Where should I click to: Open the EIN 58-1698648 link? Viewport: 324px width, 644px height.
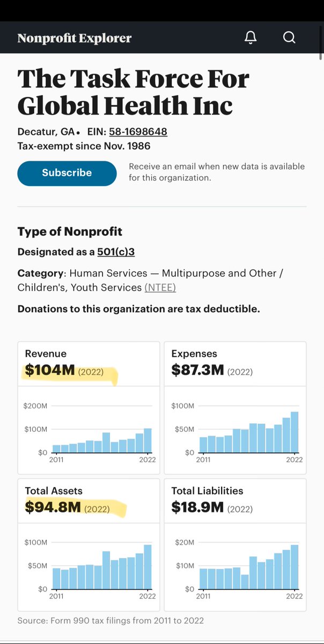tap(138, 132)
